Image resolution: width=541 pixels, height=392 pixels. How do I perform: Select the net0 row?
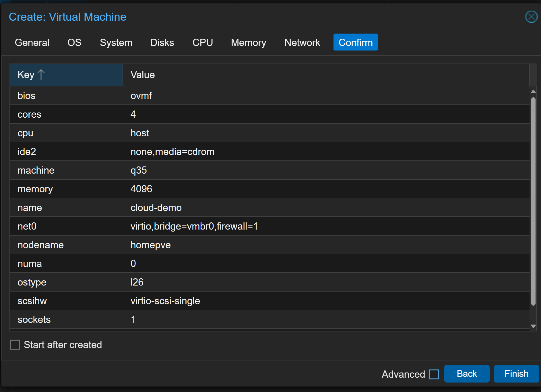[269, 226]
